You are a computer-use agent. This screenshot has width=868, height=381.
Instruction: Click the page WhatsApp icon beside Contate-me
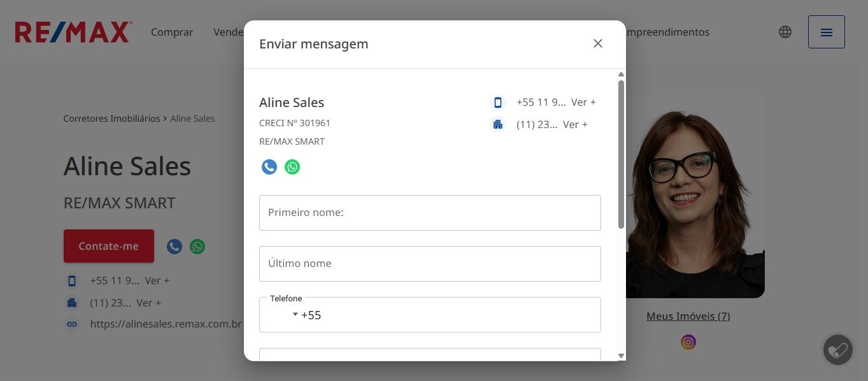click(197, 247)
